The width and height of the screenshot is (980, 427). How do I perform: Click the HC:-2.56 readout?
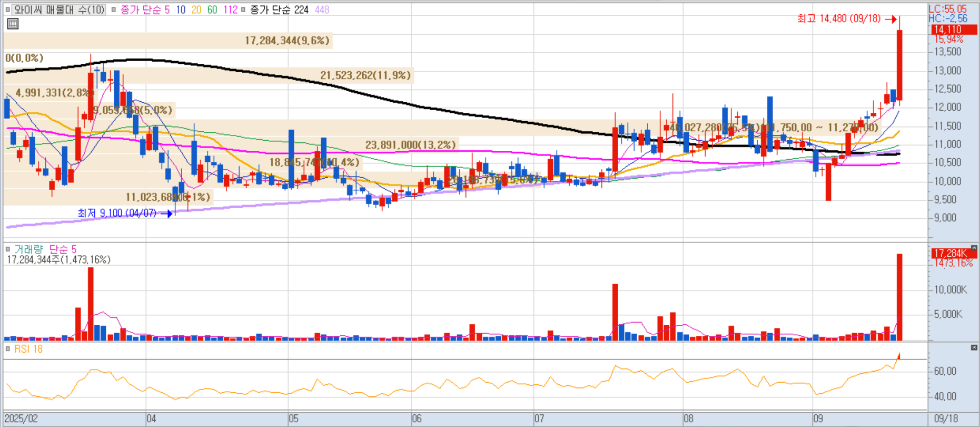948,18
